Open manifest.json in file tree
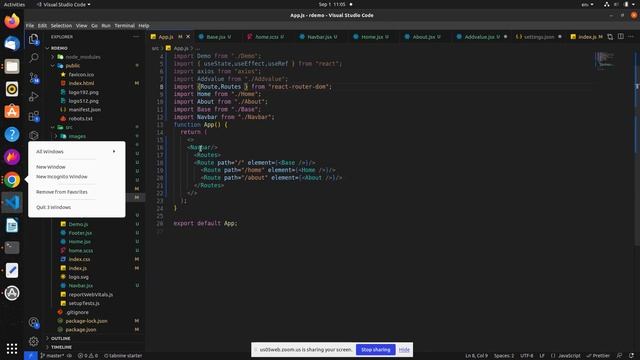 coord(84,110)
